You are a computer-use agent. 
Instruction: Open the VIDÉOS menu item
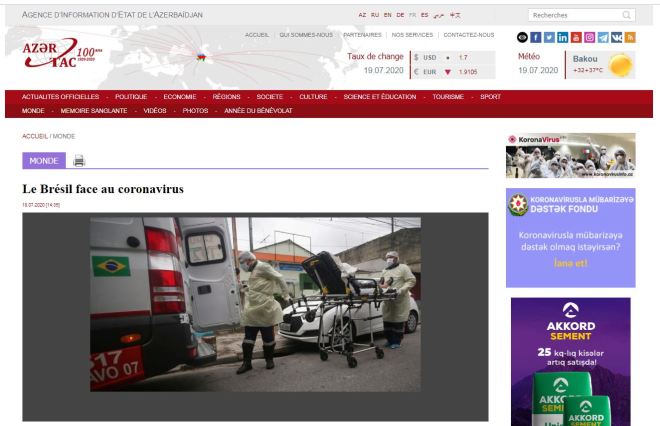click(x=154, y=110)
